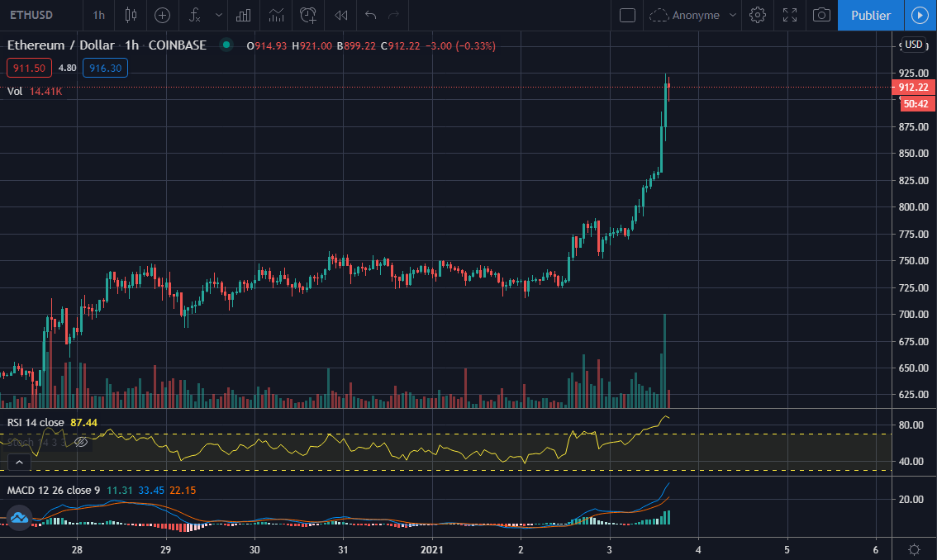Create an alert with clock icon
Image resolution: width=937 pixels, height=560 pixels.
[307, 15]
